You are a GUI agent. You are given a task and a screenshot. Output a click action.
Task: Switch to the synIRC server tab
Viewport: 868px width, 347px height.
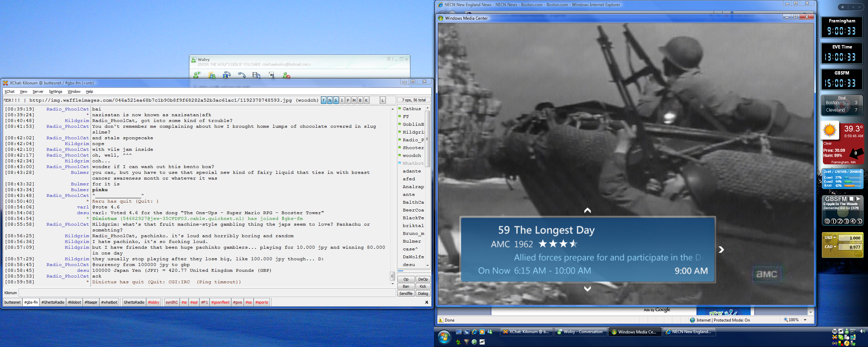172,302
